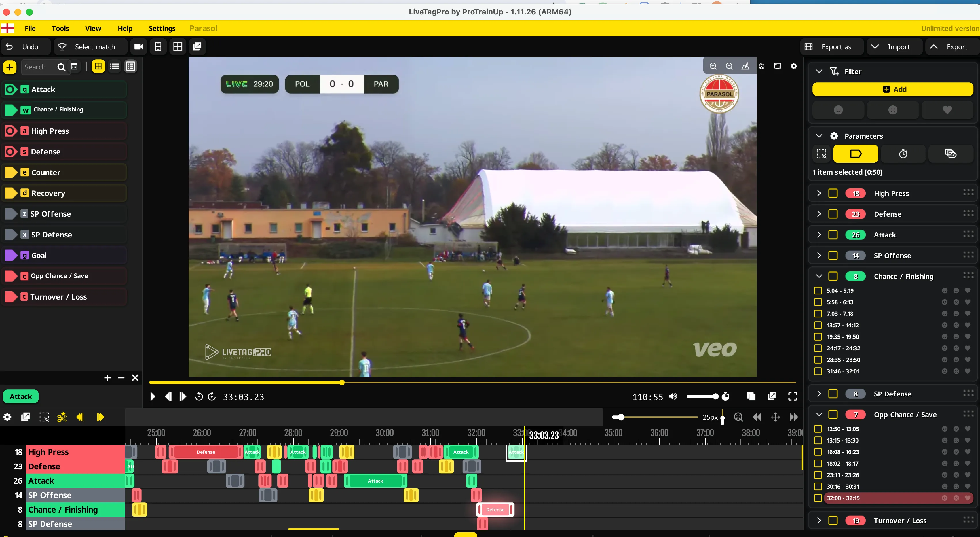
Task: Mute the video volume speaker
Action: click(673, 397)
